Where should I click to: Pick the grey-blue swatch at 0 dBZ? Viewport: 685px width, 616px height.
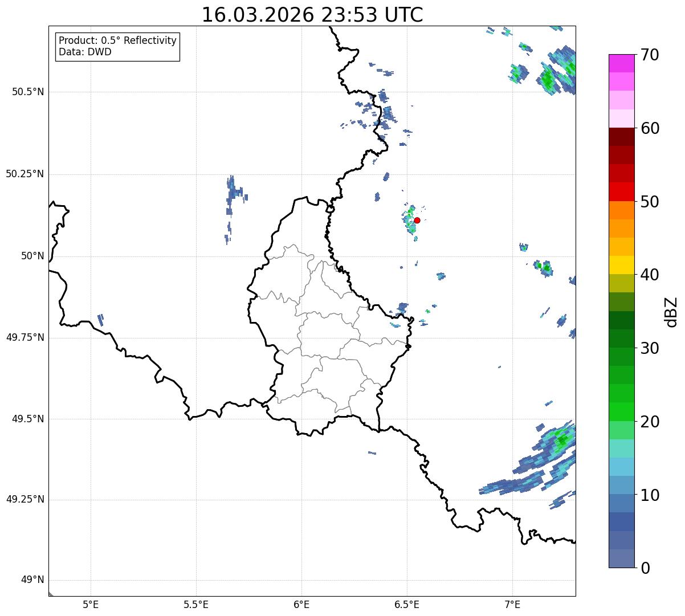click(x=621, y=558)
